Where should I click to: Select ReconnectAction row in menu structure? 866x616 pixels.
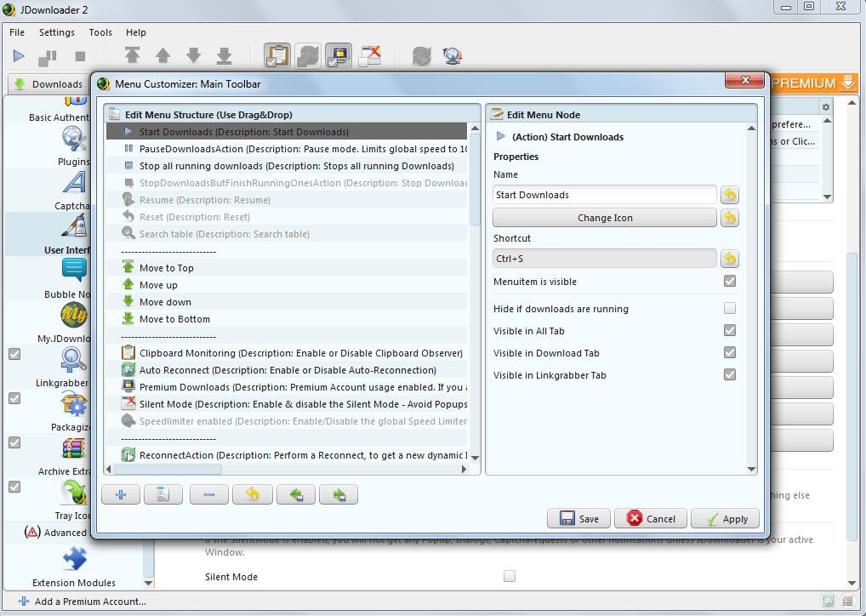click(287, 455)
